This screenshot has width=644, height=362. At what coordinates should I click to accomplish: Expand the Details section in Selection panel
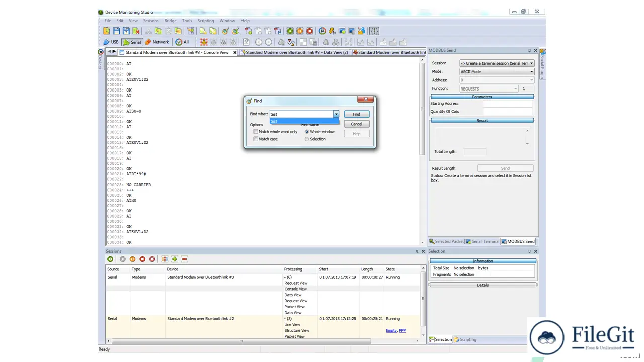pyautogui.click(x=483, y=285)
